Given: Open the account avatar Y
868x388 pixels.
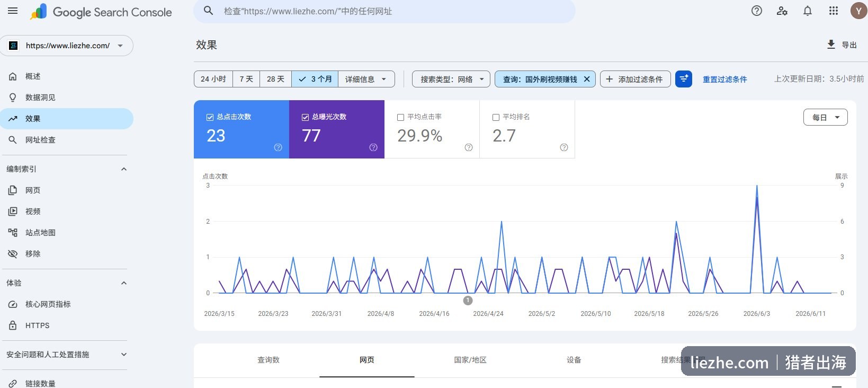Looking at the screenshot, I should (x=858, y=11).
